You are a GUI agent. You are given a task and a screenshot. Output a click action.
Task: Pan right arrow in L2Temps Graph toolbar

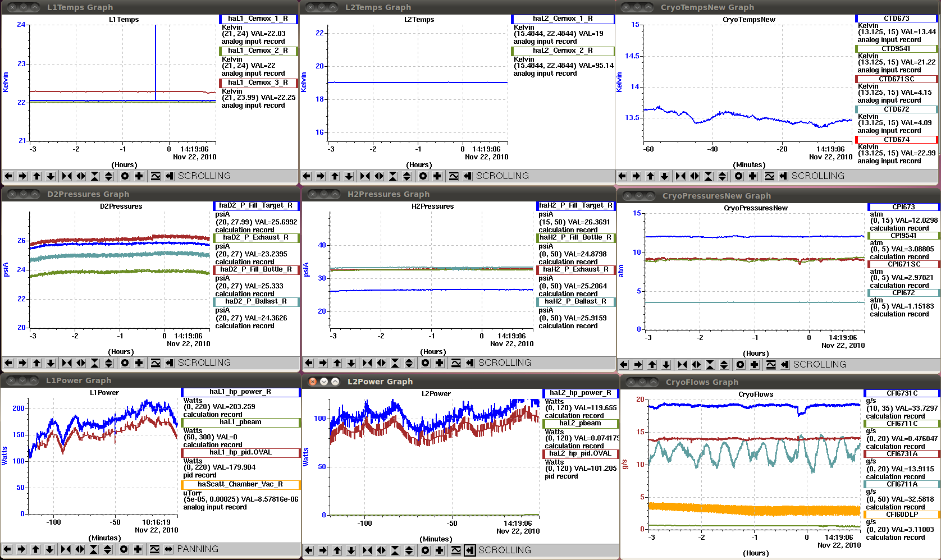pos(321,176)
